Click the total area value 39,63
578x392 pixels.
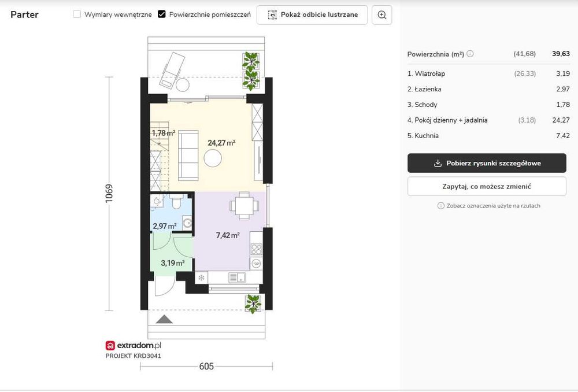(x=561, y=54)
